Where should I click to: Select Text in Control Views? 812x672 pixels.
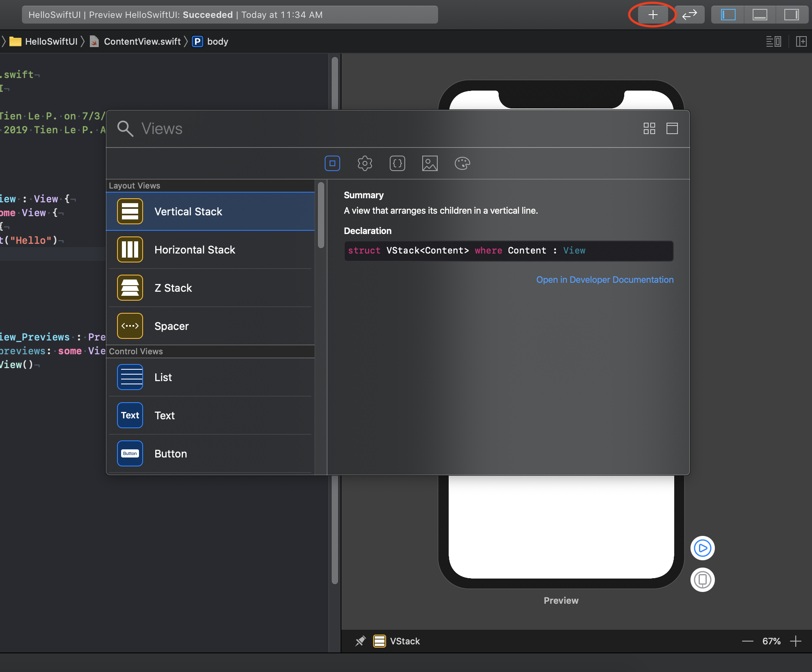[x=211, y=416]
